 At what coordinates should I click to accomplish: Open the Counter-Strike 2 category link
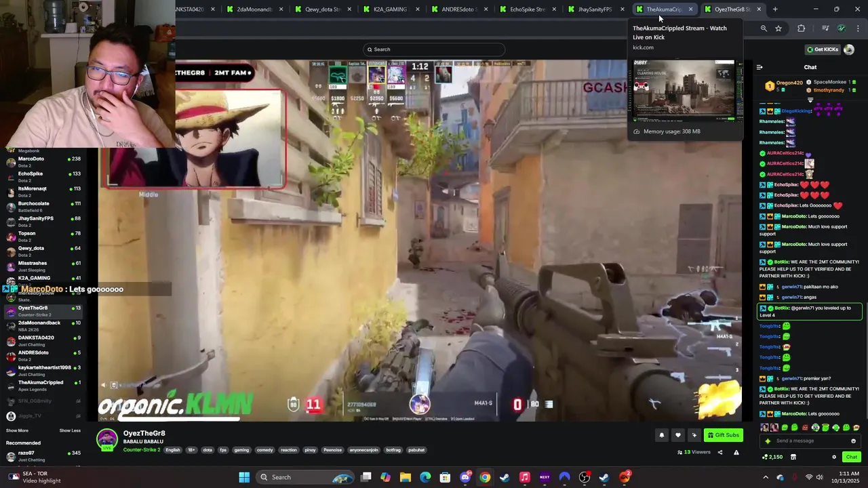point(142,449)
